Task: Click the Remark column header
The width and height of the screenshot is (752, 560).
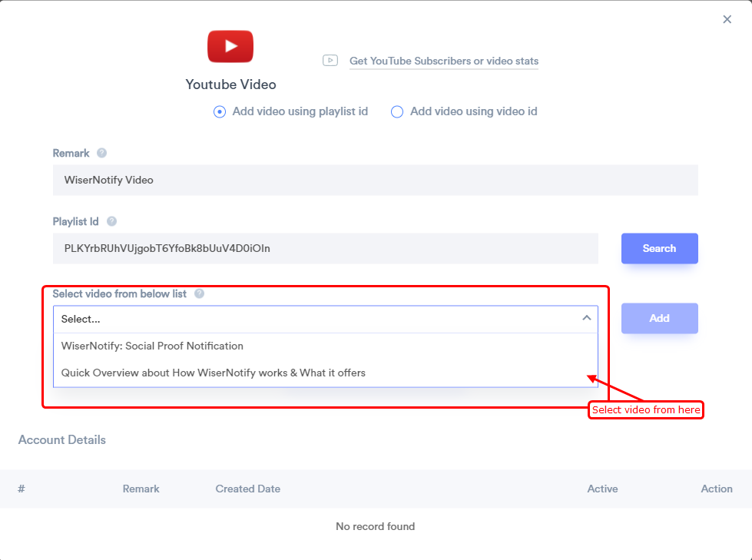Action: tap(141, 489)
